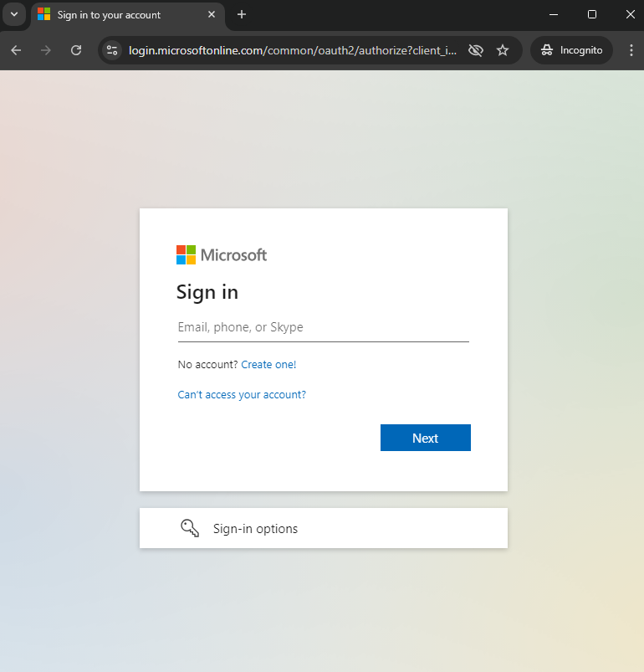Bookmark this page with the star icon
The image size is (644, 672).
(503, 50)
